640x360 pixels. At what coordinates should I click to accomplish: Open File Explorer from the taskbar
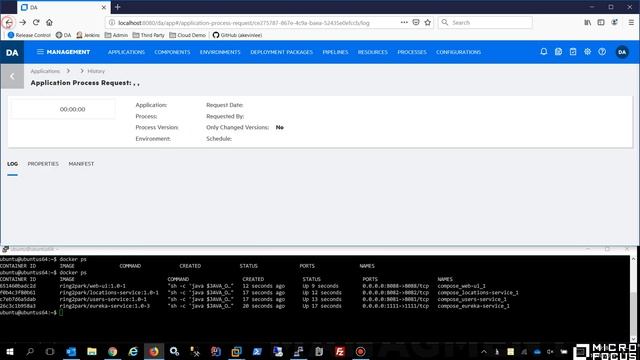[92, 351]
